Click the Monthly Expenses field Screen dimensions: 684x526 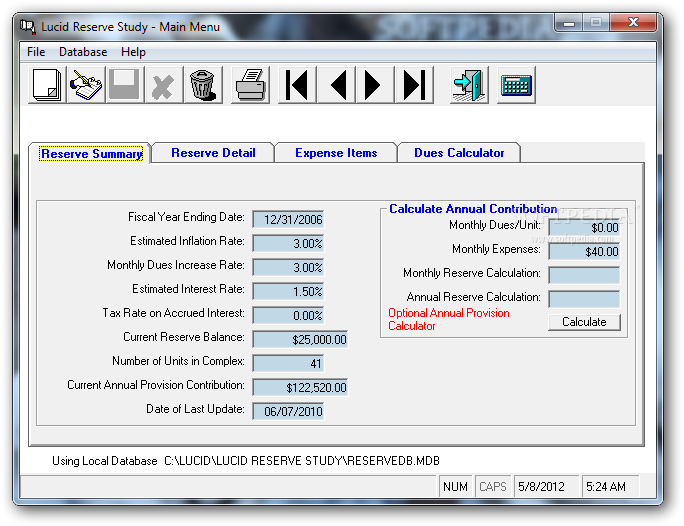click(x=584, y=252)
